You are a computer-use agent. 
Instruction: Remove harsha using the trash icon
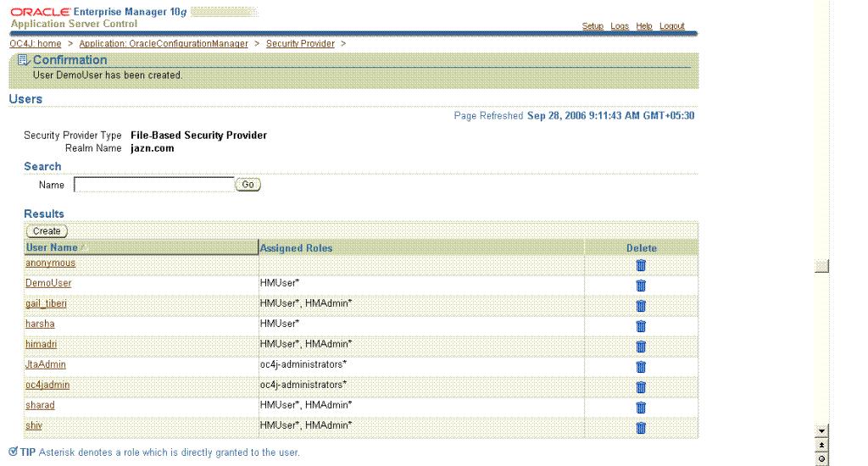point(641,326)
